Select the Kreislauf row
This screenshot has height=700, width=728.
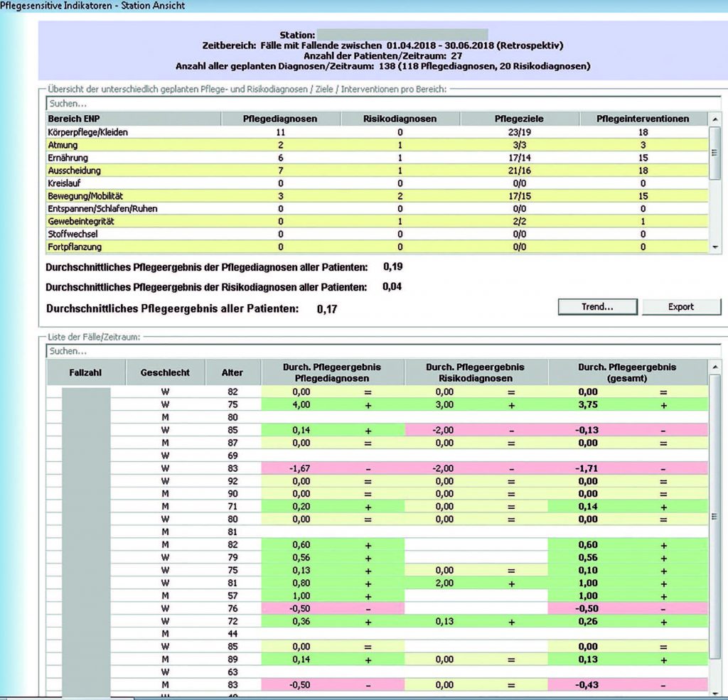[x=377, y=183]
